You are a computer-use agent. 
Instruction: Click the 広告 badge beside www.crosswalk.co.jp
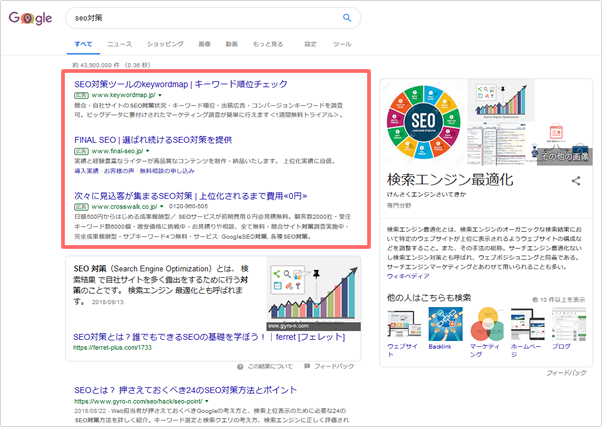click(81, 207)
